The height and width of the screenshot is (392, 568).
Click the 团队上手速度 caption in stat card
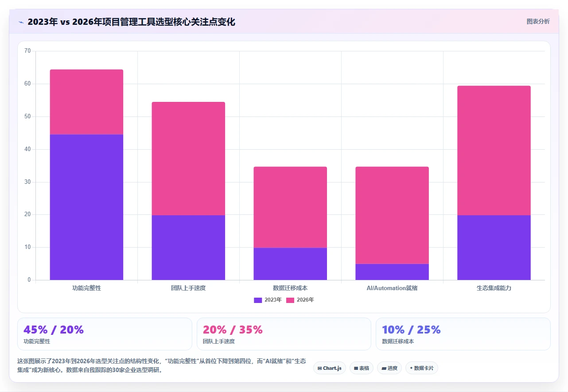(219, 342)
